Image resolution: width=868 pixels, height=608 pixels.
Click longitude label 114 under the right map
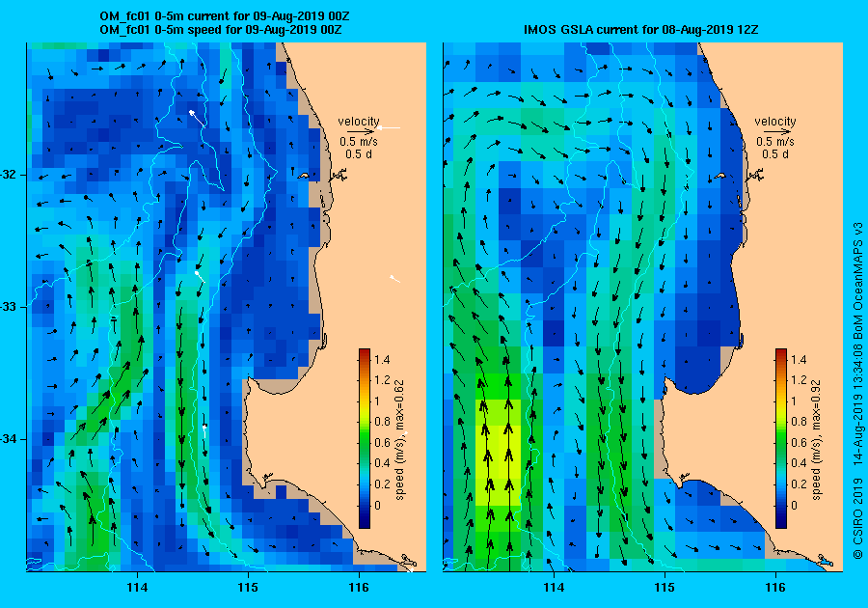[x=554, y=588]
